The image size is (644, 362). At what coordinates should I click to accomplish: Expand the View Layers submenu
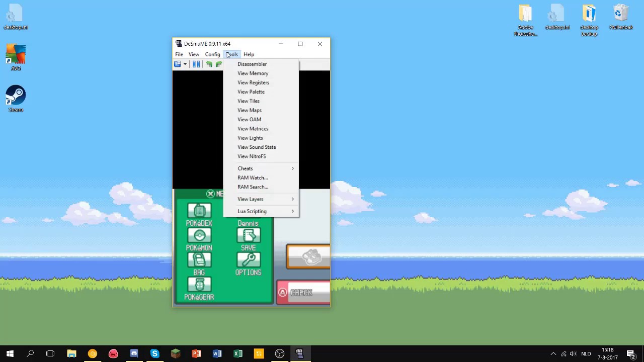pos(261,199)
